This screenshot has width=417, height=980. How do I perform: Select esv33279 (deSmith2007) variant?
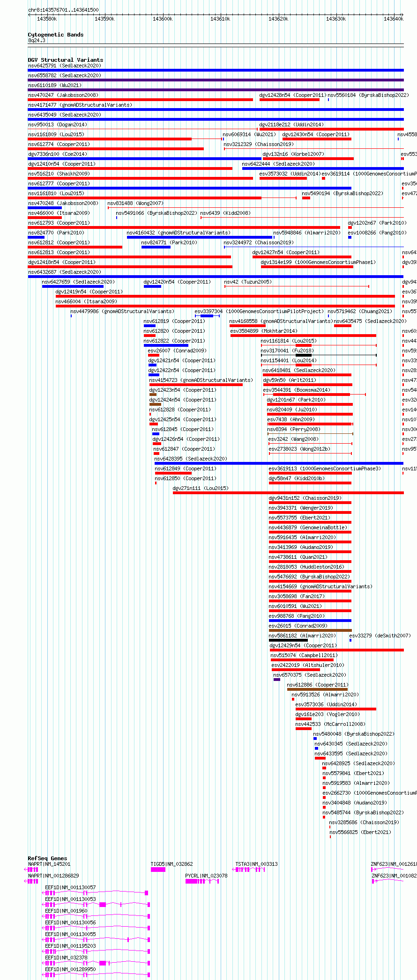point(380,636)
